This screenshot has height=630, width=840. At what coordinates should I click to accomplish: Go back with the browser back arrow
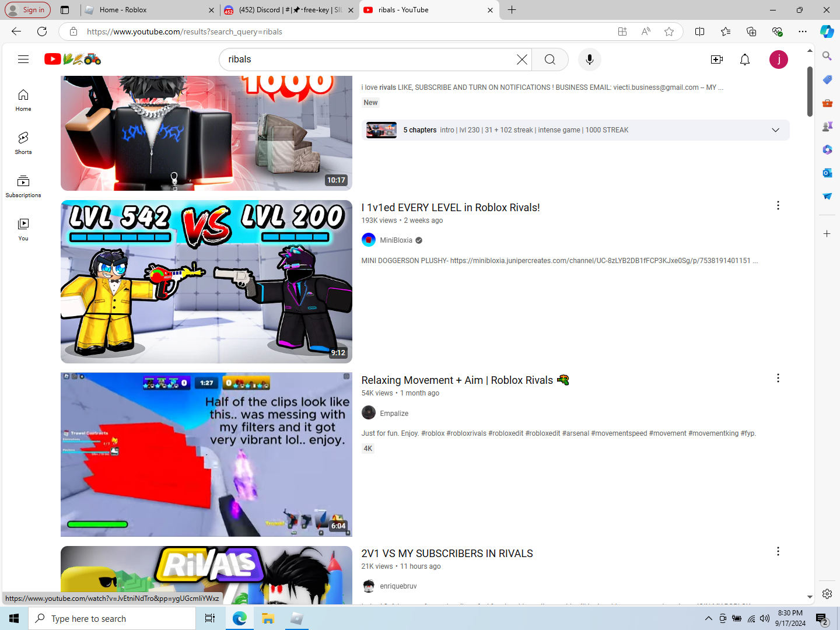click(16, 32)
